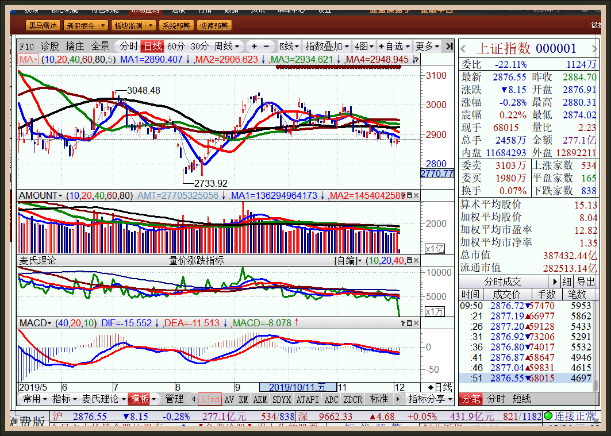Click the 2019/10/11 date marker on the time axis

[x=298, y=387]
